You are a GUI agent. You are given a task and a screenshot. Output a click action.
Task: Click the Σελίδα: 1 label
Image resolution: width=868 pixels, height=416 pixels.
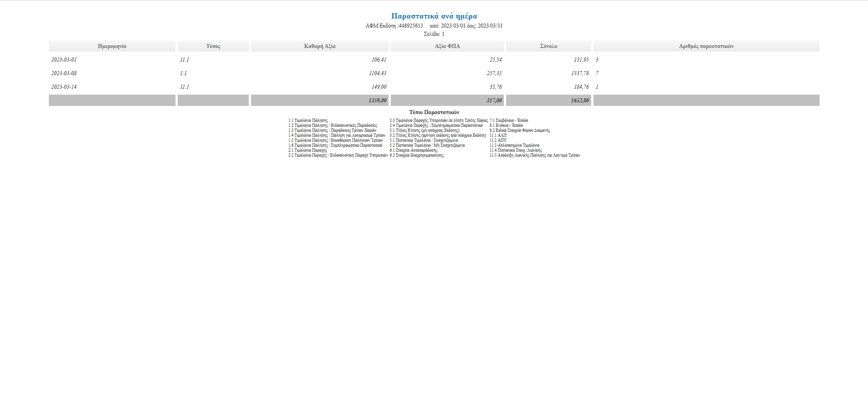(434, 33)
